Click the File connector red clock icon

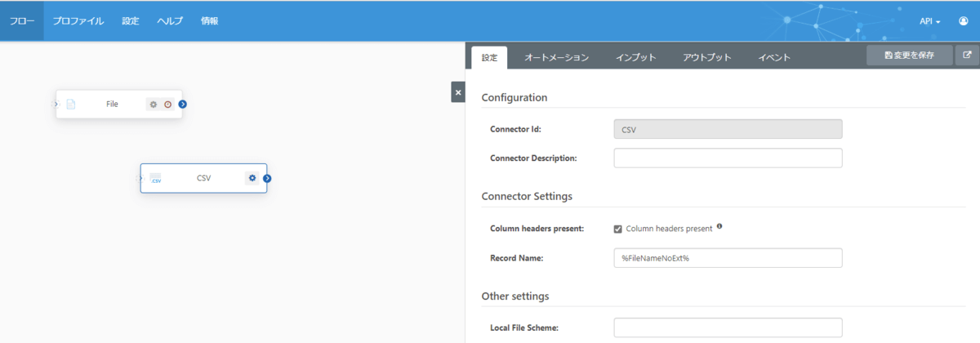click(167, 105)
